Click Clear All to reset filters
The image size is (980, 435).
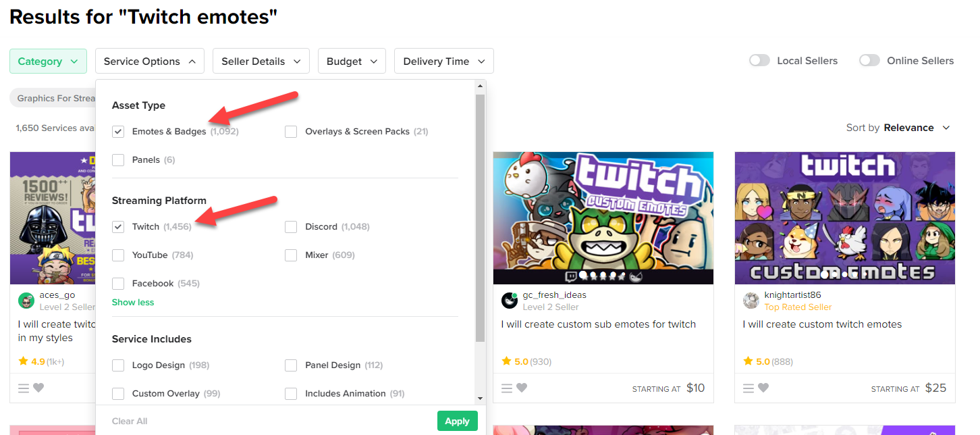click(130, 420)
